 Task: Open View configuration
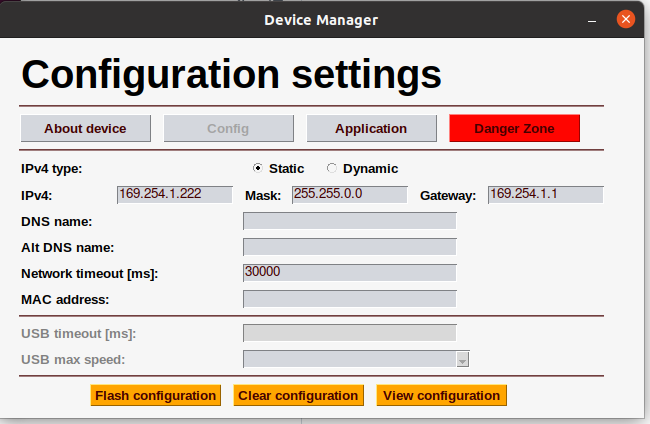tap(441, 395)
